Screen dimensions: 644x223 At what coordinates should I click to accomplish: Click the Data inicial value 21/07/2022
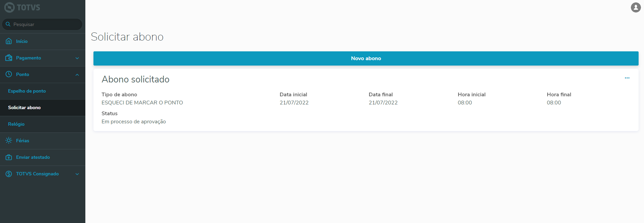[294, 103]
